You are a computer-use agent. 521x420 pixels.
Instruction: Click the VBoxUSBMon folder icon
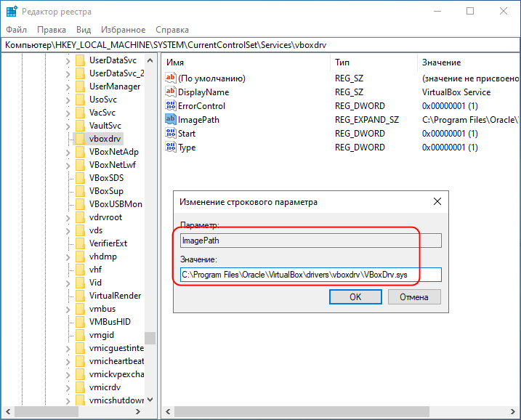click(80, 204)
